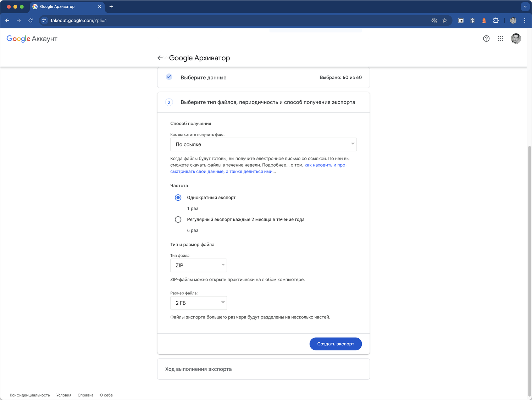Close the Google Архиватор tab

99,7
